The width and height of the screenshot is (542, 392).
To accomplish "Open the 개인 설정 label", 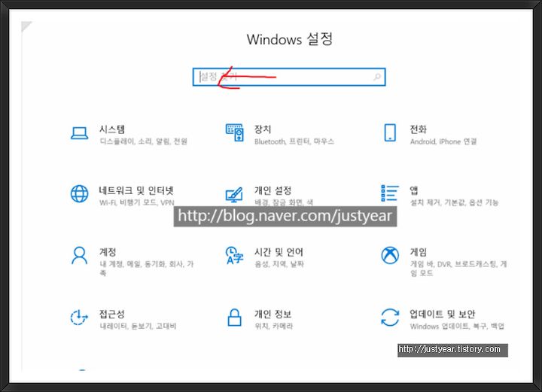I will (273, 190).
